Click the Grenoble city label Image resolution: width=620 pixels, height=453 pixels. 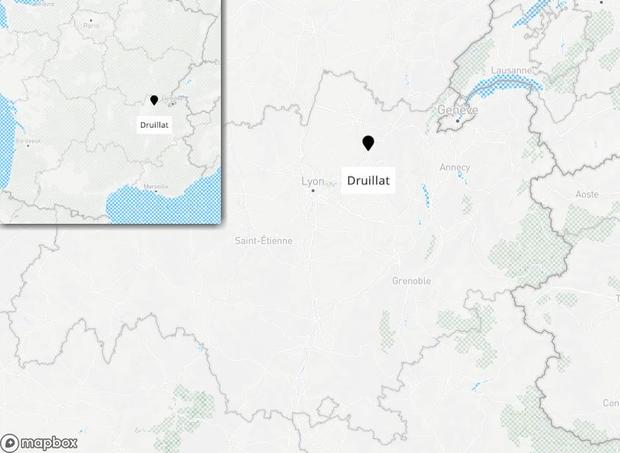point(412,281)
